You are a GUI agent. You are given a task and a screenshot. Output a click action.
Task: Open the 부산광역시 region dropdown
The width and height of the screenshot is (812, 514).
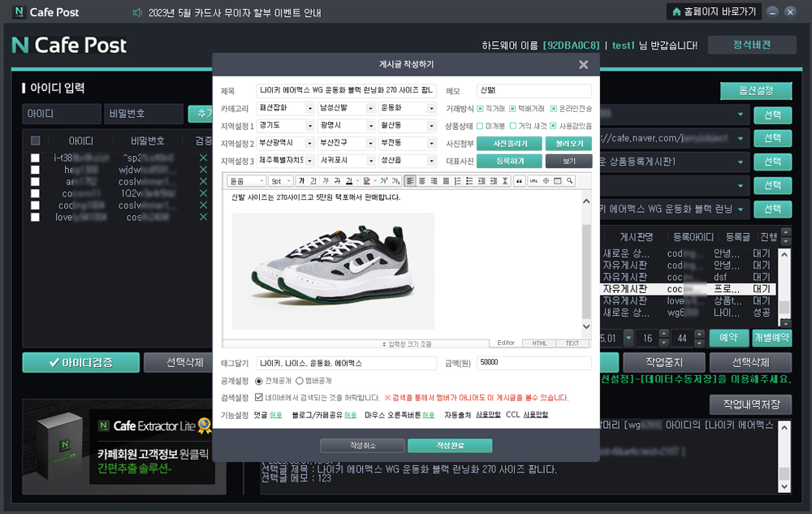pos(285,143)
